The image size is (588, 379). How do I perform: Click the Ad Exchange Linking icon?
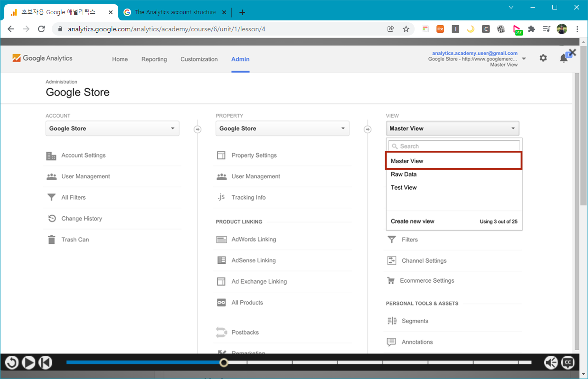pos(221,282)
